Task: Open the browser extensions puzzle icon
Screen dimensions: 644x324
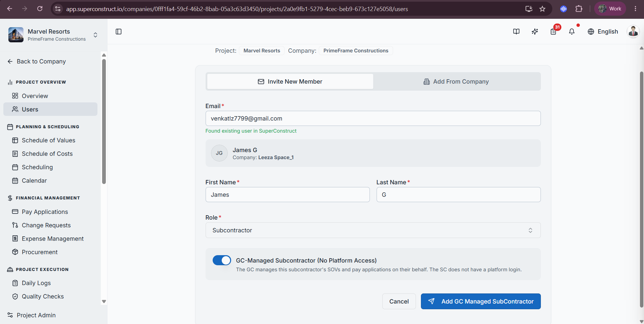Action: pos(579,9)
